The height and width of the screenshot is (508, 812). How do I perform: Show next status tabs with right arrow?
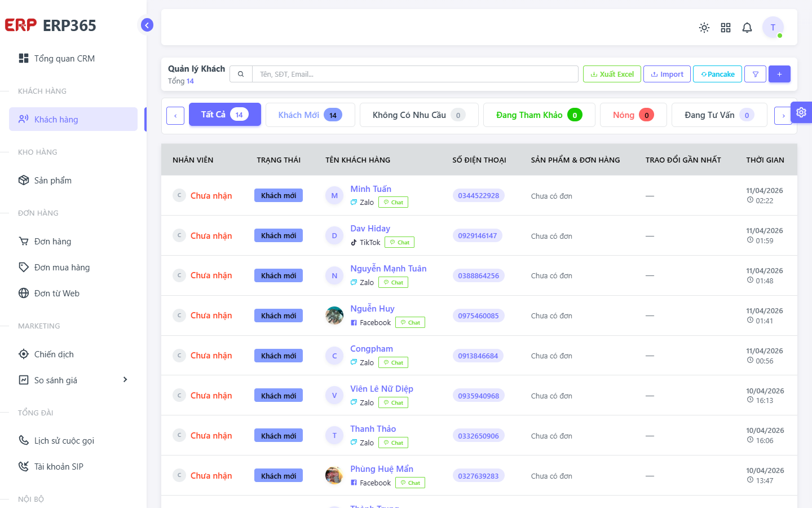click(x=783, y=116)
